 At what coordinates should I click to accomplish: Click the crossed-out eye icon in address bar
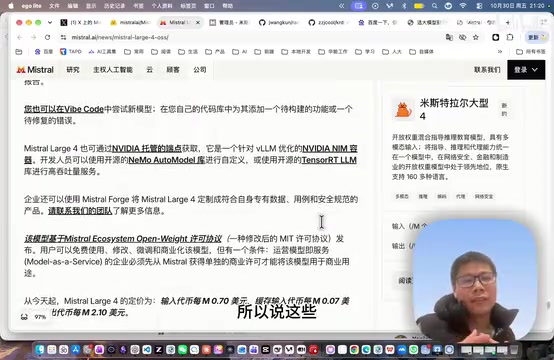click(462, 37)
